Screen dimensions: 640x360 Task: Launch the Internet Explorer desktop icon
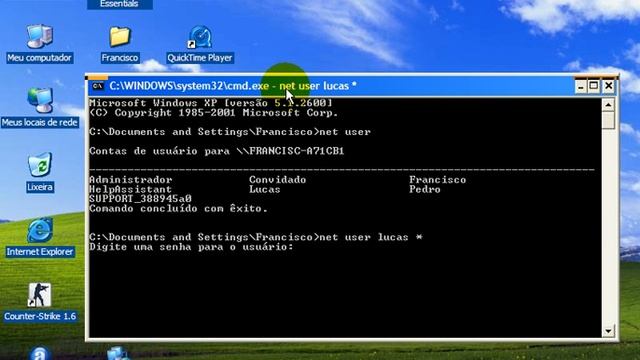click(x=40, y=238)
